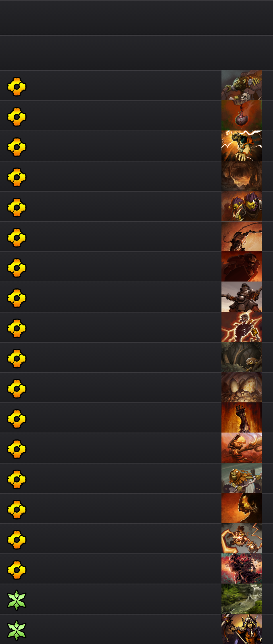Open the dark skull figure with pink foliage thumbnail
This screenshot has height=644, width=273.
(x=242, y=569)
